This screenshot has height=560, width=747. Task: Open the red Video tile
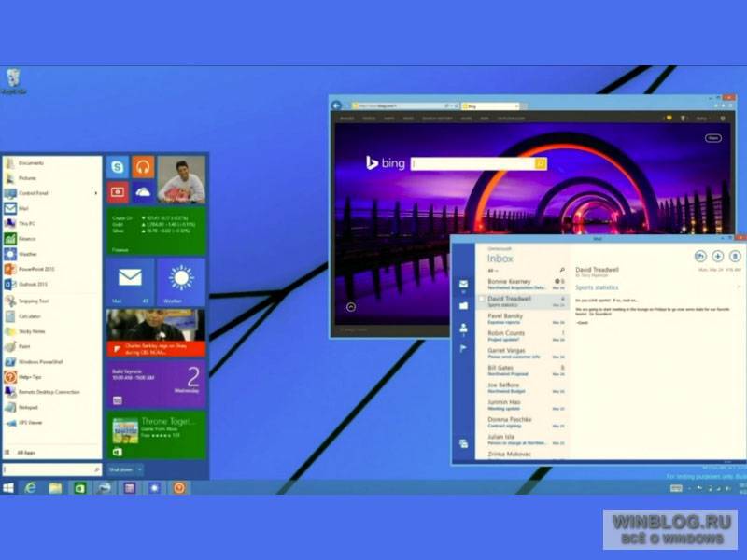click(118, 192)
